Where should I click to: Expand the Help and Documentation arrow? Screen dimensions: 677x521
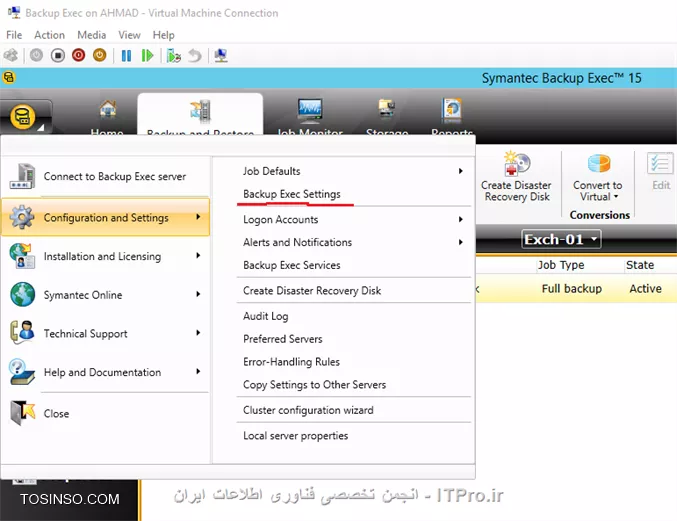point(198,371)
